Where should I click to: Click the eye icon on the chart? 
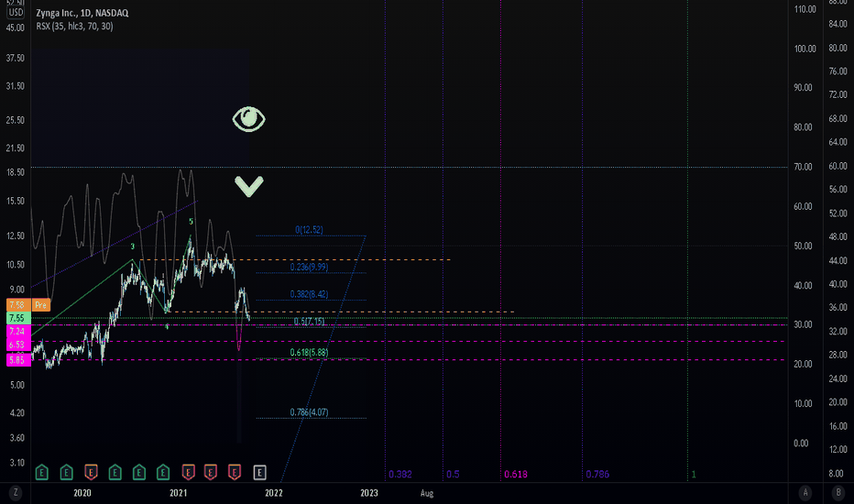[249, 119]
